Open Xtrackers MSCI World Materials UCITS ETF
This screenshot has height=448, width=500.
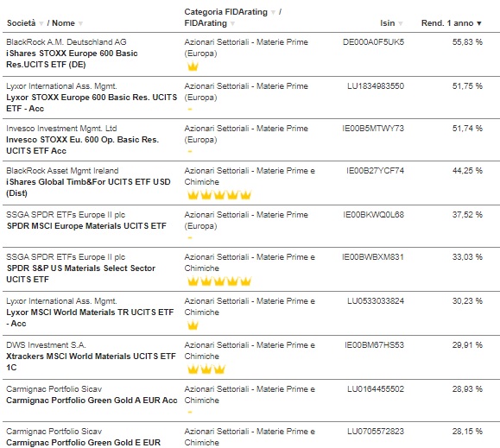91,362
